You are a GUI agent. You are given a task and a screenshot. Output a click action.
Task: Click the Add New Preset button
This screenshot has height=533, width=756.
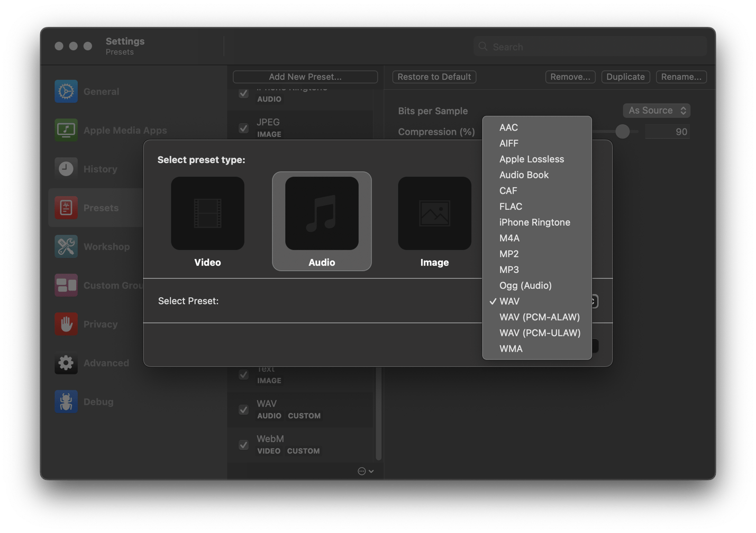point(305,77)
